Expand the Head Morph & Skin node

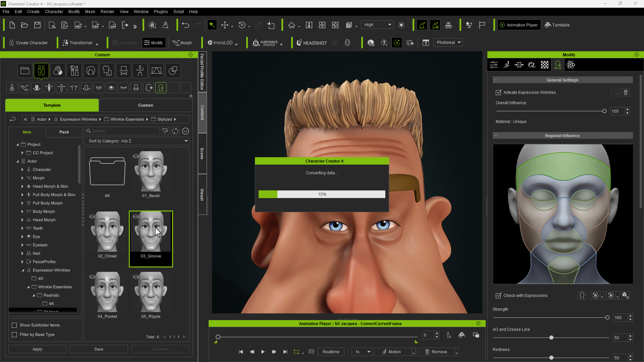click(x=22, y=186)
